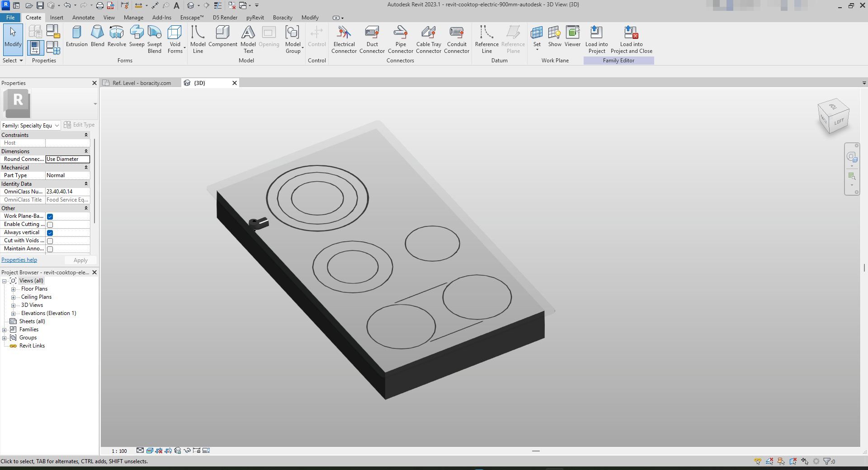The width and height of the screenshot is (868, 470).
Task: Select the Blend form tool
Action: point(97,36)
